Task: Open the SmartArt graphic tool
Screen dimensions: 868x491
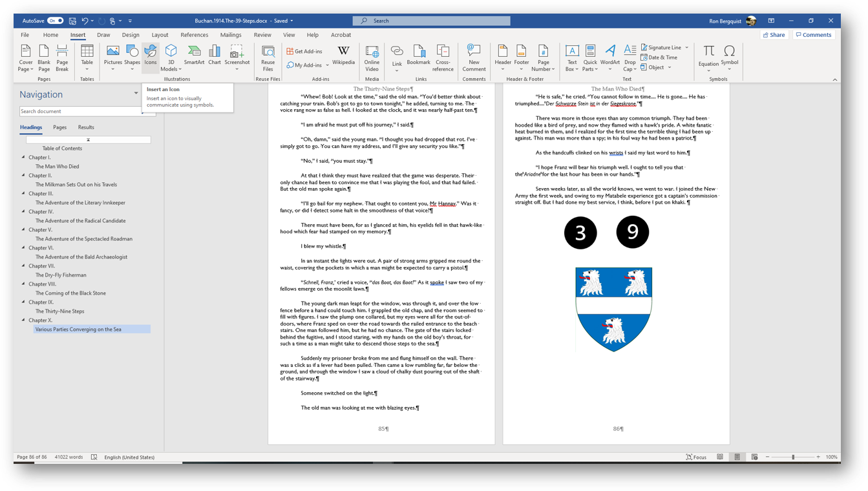Action: [194, 56]
